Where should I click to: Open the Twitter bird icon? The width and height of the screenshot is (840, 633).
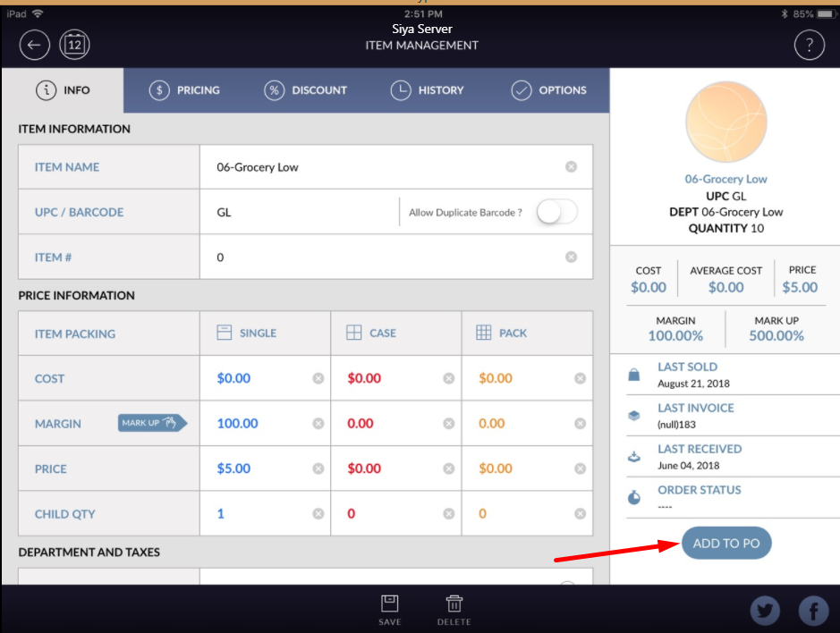click(765, 611)
